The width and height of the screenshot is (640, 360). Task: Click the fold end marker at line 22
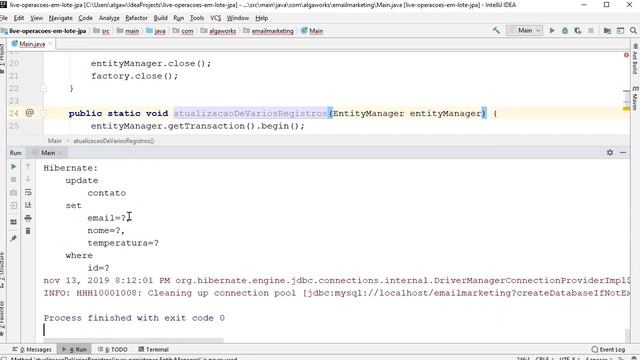pyautogui.click(x=44, y=88)
